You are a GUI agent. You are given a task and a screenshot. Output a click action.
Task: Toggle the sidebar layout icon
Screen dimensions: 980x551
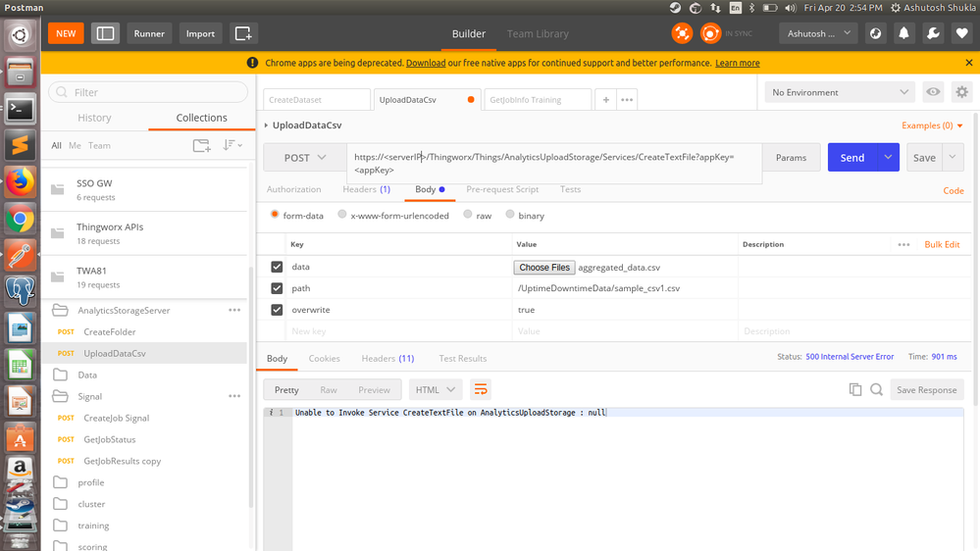(105, 33)
